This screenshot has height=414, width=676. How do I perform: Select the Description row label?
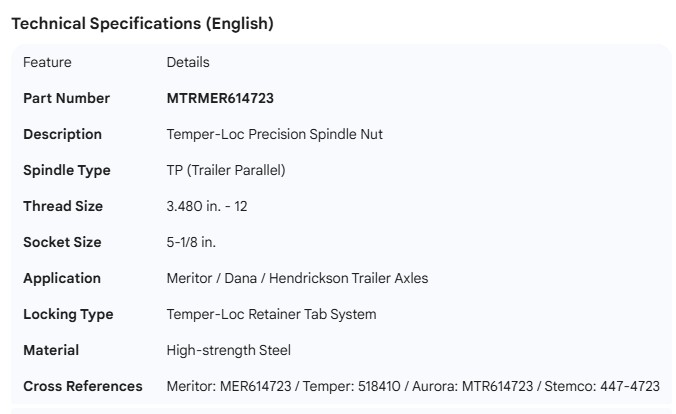(x=62, y=134)
